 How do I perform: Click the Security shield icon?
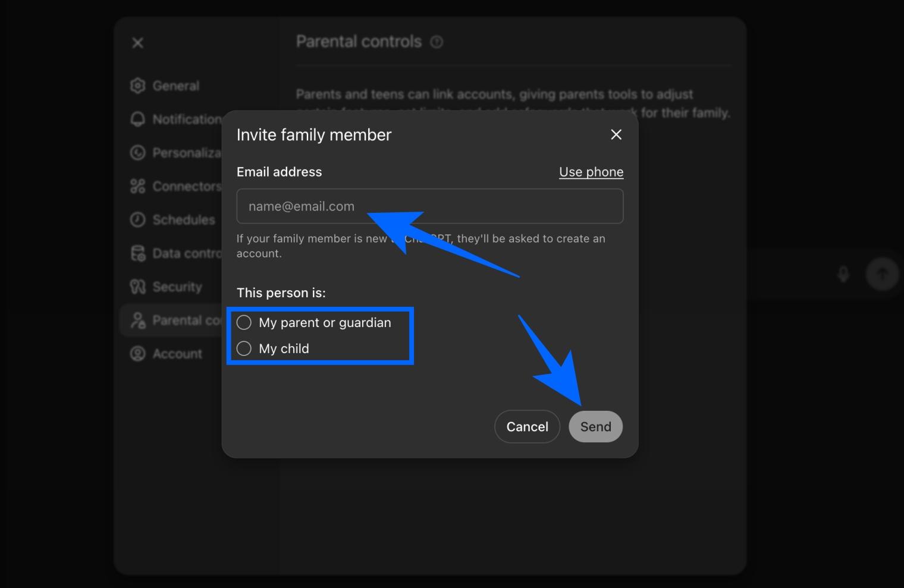click(137, 287)
